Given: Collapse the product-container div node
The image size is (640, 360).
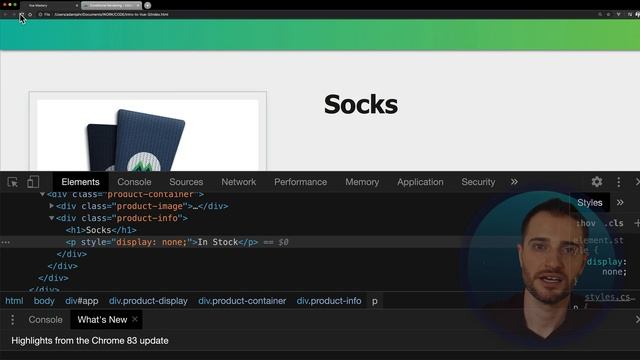Looking at the screenshot, I should click(x=42, y=194).
